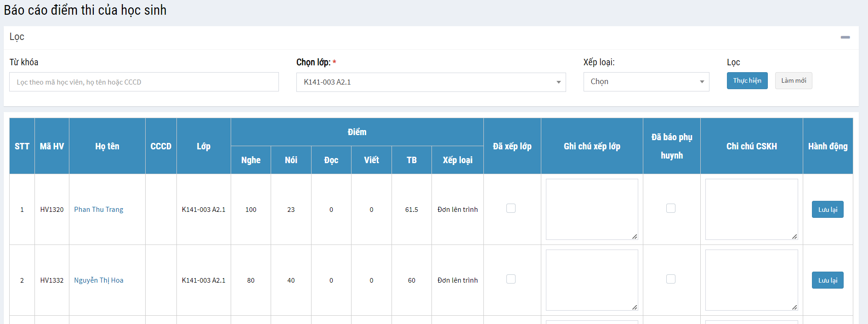Grab resize handle of HV1320 CSKH textarea
The width and height of the screenshot is (868, 324).
[794, 237]
